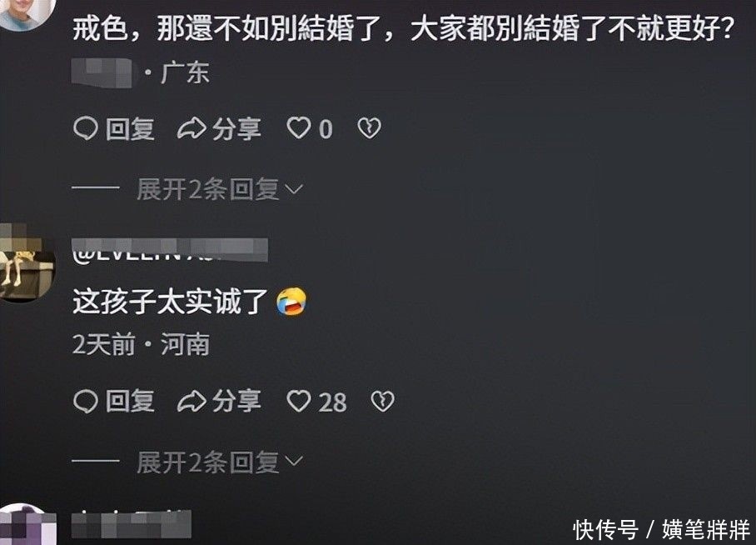The width and height of the screenshot is (756, 545).
Task: Click the crying laughing emoji in comment
Action: [x=291, y=301]
